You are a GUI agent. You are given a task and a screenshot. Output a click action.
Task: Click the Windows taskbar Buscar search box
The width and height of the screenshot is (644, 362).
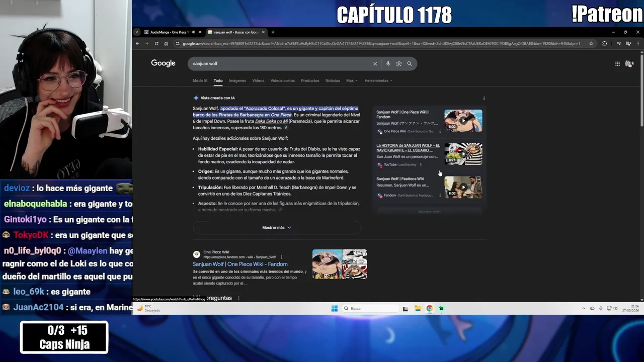pyautogui.click(x=370, y=308)
